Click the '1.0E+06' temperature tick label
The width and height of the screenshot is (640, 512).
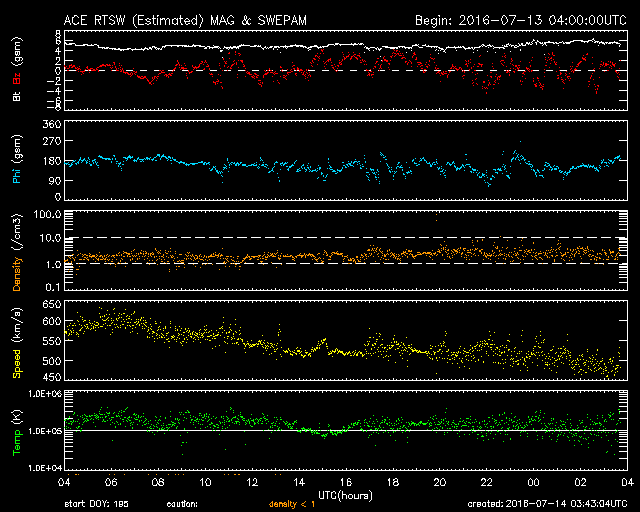45,394
